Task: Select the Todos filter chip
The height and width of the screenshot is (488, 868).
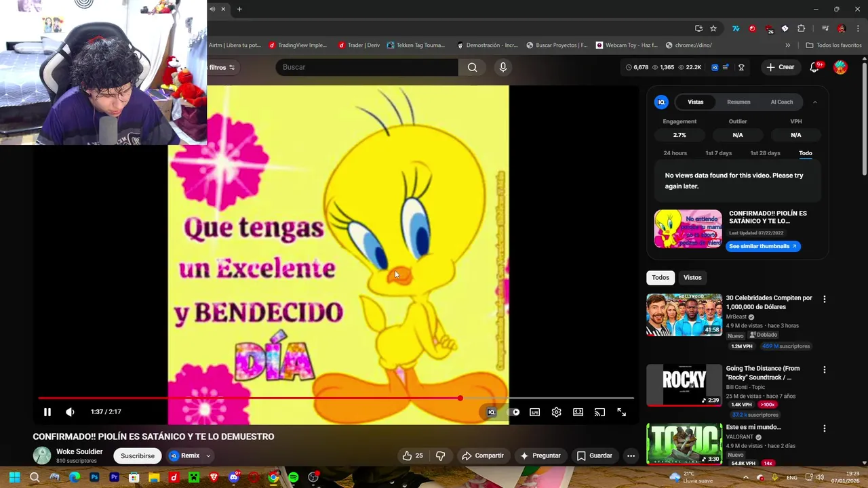Action: click(660, 277)
